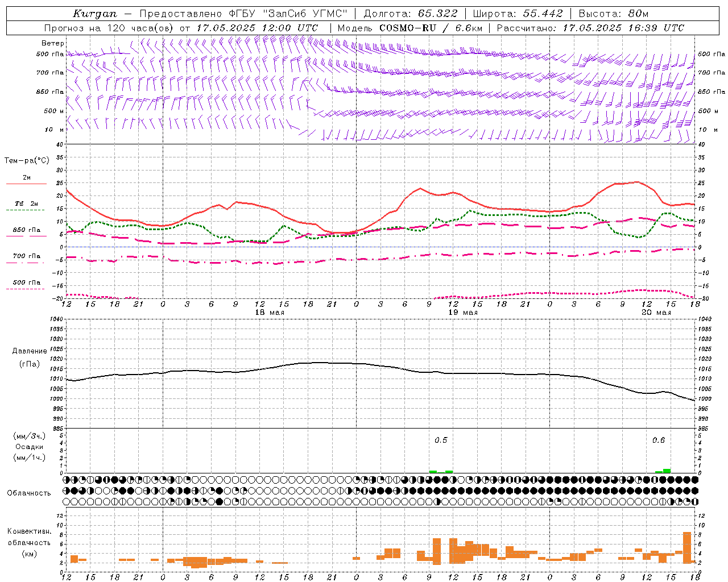Screen dimensions: 728x582
Task: Click the 700 гПа entry in the temperature legend
Action: 27,256
